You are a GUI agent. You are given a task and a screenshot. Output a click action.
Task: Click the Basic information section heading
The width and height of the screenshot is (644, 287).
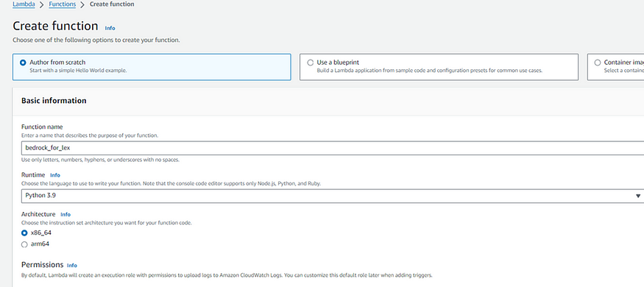[x=54, y=101]
